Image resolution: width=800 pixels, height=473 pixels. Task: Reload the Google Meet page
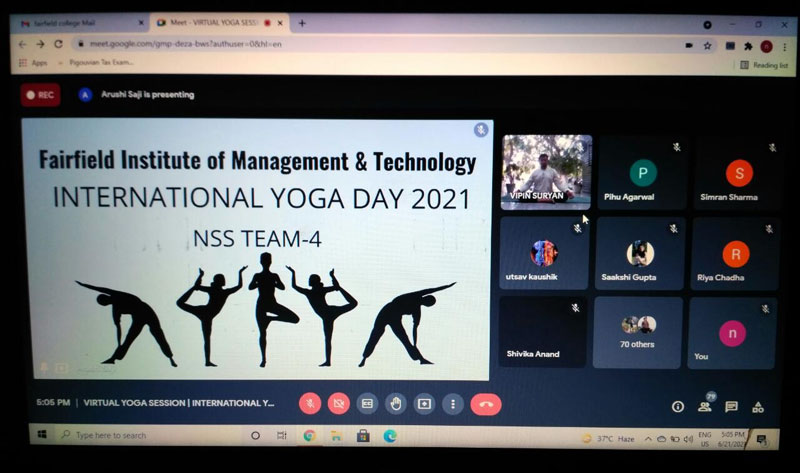(59, 44)
